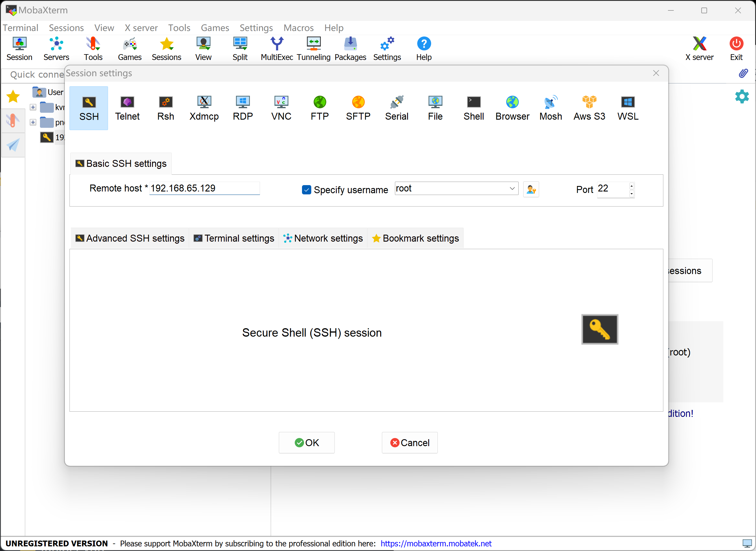
Task: Select the Telnet session type
Action: (x=127, y=108)
